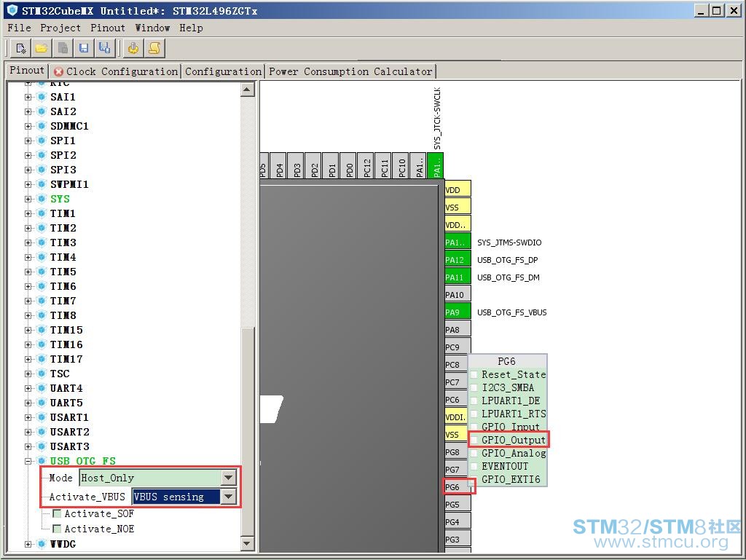Open the Pinout menu
The width and height of the screenshot is (746, 560).
pyautogui.click(x=108, y=28)
